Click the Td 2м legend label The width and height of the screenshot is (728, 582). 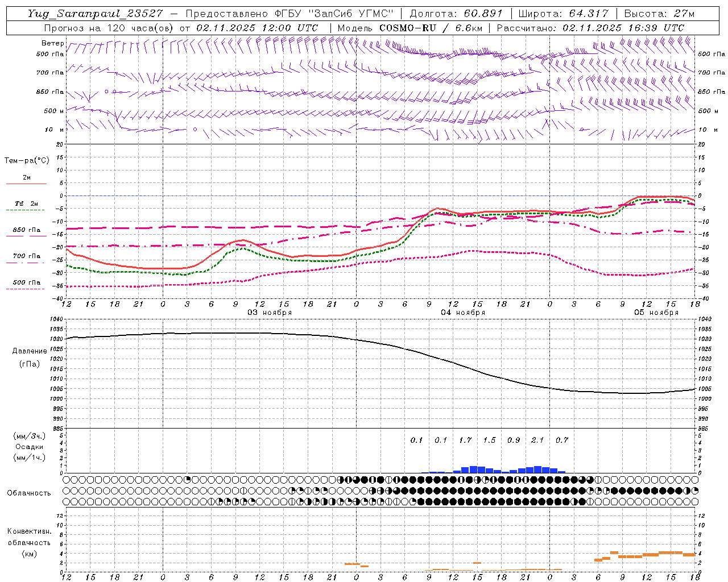pos(26,203)
